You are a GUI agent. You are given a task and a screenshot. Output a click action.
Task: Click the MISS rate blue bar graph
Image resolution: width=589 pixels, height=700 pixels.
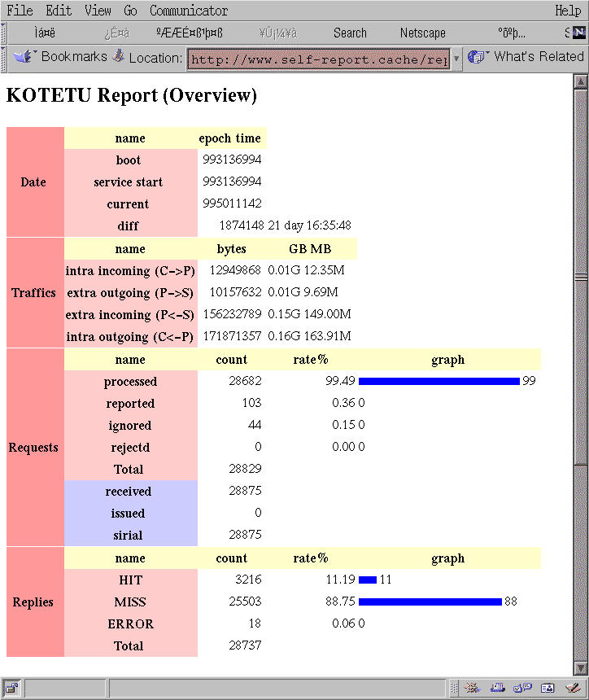click(430, 602)
